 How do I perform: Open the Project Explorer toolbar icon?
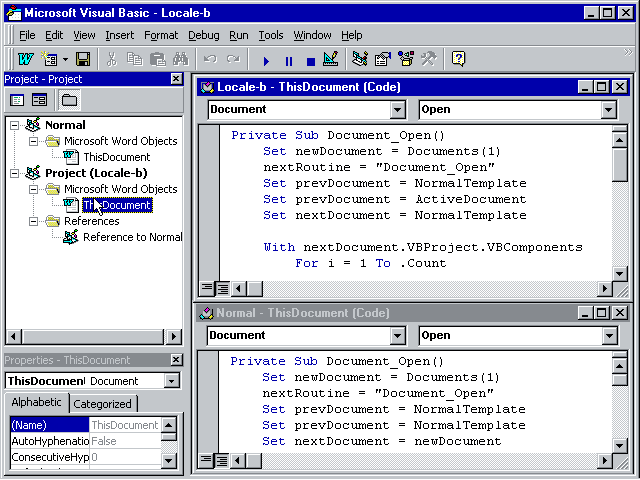coord(360,59)
